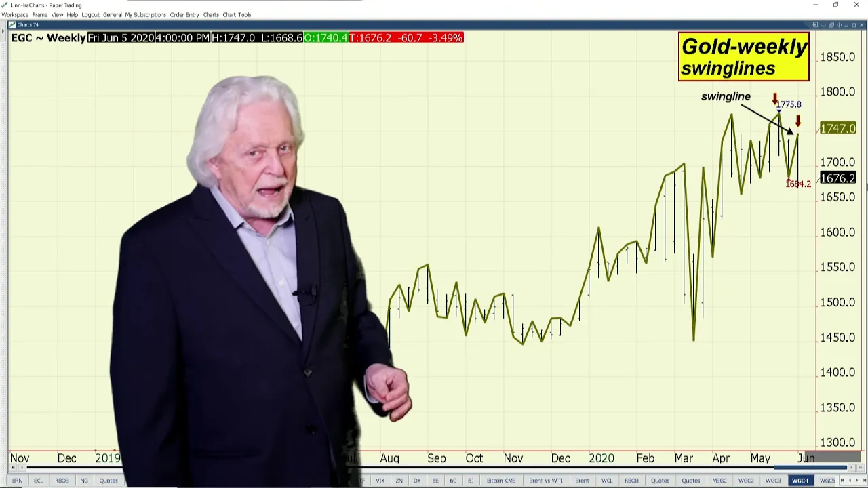The image size is (868, 488).
Task: Click the Linn-IraCharts app icon in title bar
Action: (x=5, y=5)
